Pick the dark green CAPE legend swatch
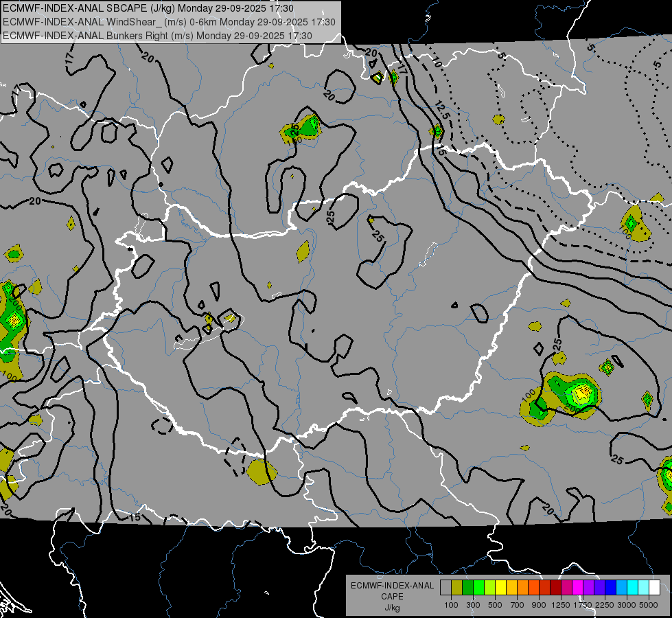 click(x=467, y=588)
